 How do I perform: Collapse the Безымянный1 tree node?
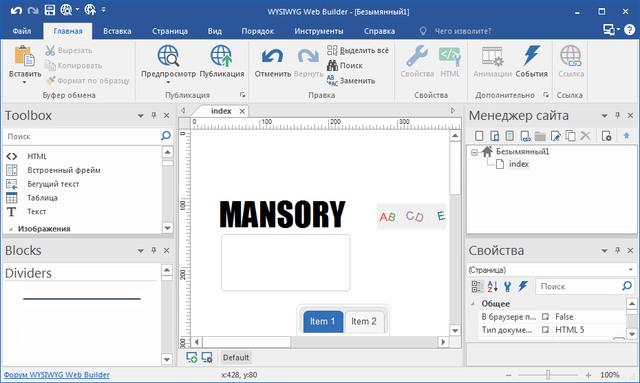pos(474,152)
